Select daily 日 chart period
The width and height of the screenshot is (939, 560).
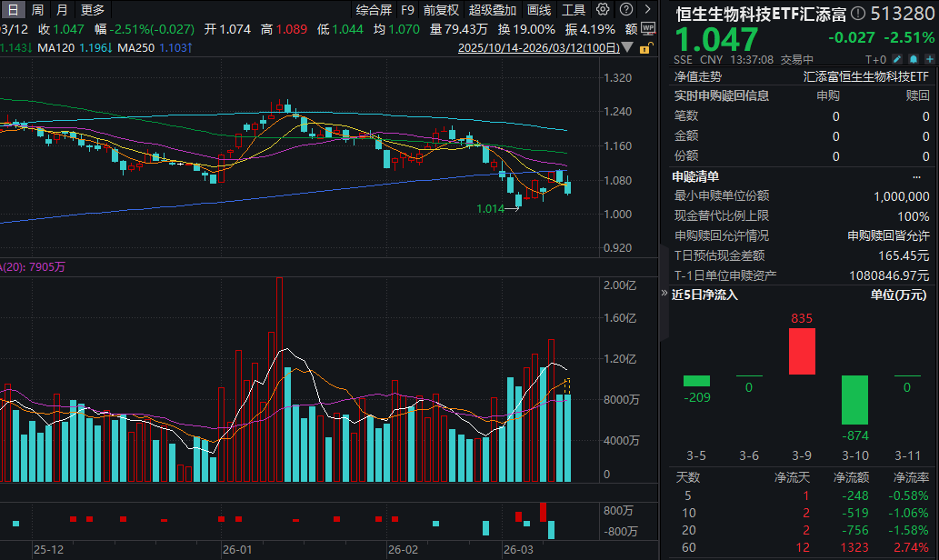click(13, 11)
